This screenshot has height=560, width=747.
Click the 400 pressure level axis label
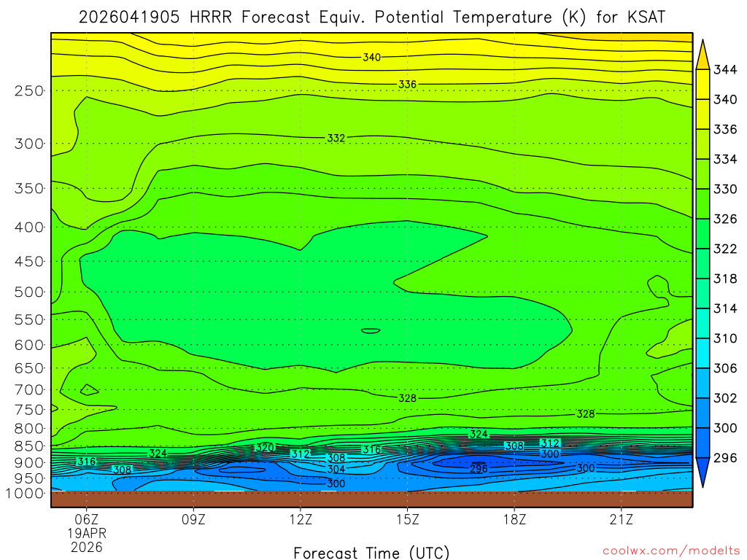(x=28, y=227)
